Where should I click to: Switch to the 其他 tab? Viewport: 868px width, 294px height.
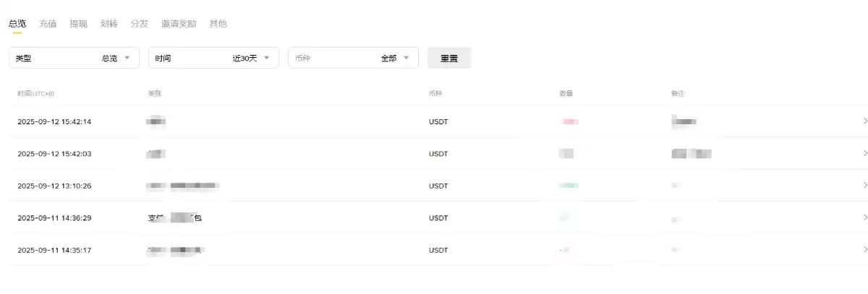pyautogui.click(x=218, y=24)
